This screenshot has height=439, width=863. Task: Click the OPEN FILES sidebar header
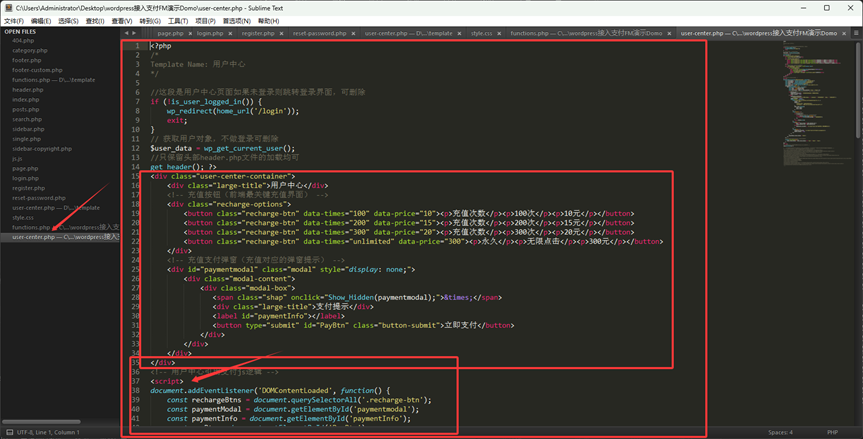pos(20,32)
